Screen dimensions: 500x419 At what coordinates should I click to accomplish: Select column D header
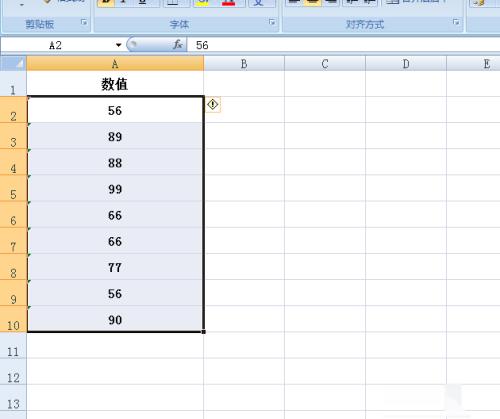406,63
